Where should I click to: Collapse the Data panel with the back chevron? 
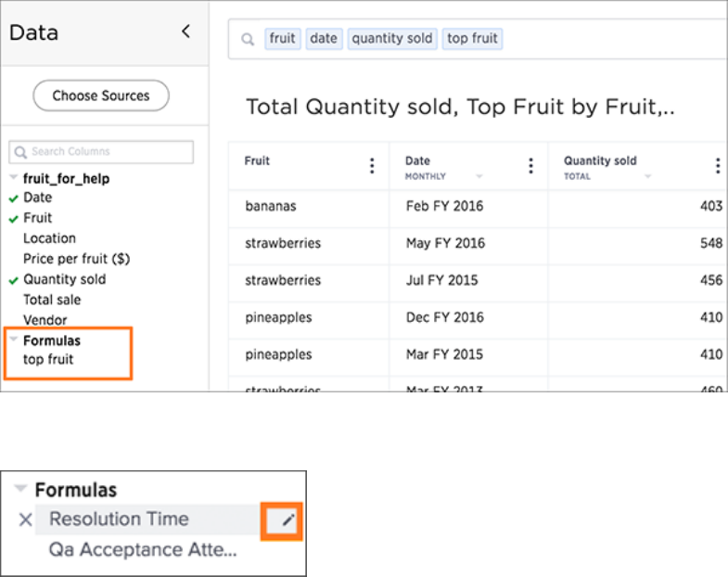tap(185, 32)
